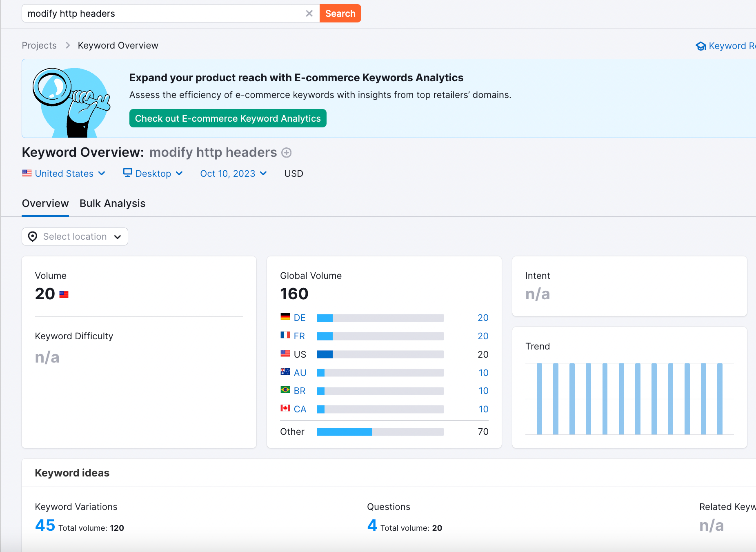
Task: Click the German flag icon
Action: tap(285, 317)
